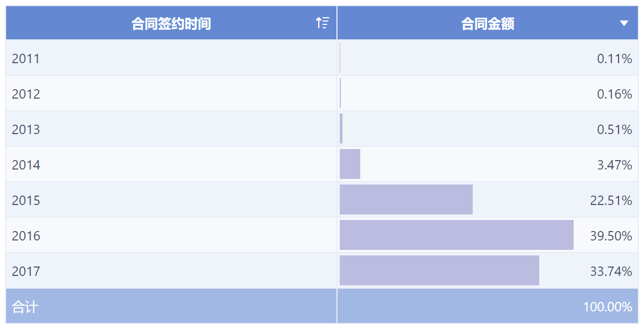Click the 100.00% total value cell
The height and width of the screenshot is (328, 644).
(607, 307)
